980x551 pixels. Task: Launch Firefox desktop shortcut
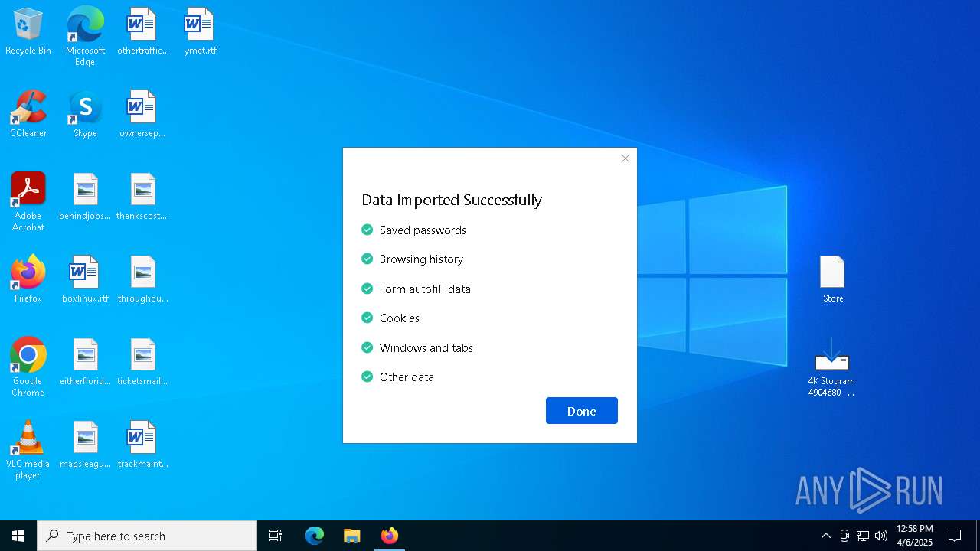click(28, 280)
